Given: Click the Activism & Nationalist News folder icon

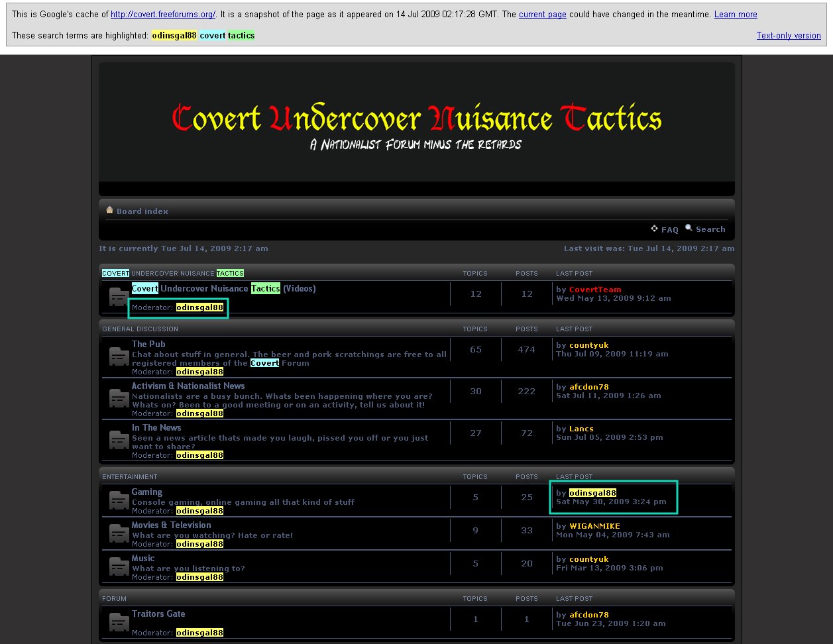Looking at the screenshot, I should [119, 398].
